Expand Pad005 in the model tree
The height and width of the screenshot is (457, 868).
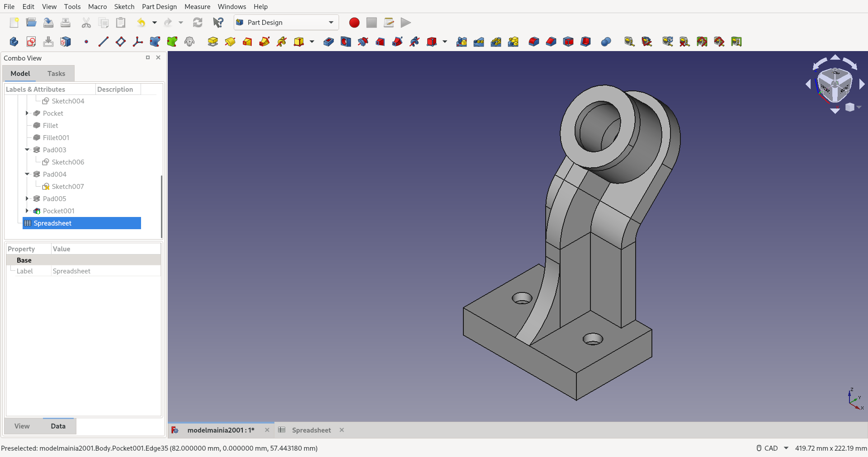(27, 199)
